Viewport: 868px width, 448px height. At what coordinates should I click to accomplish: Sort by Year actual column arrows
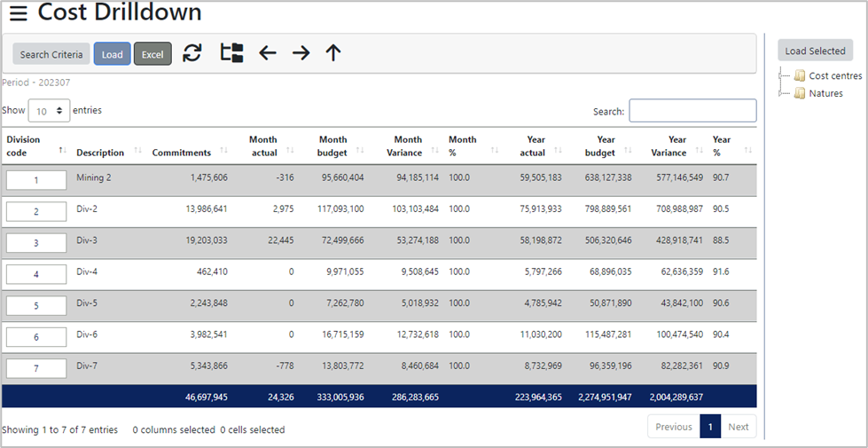[558, 151]
